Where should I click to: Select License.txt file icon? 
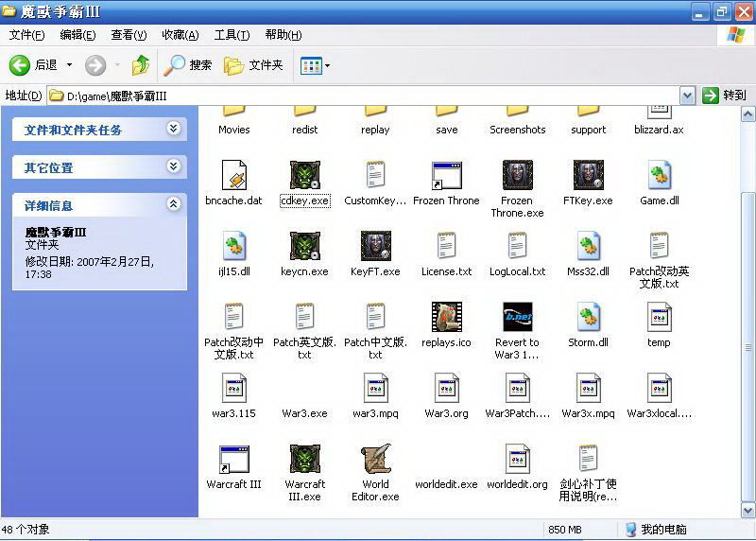tap(446, 246)
